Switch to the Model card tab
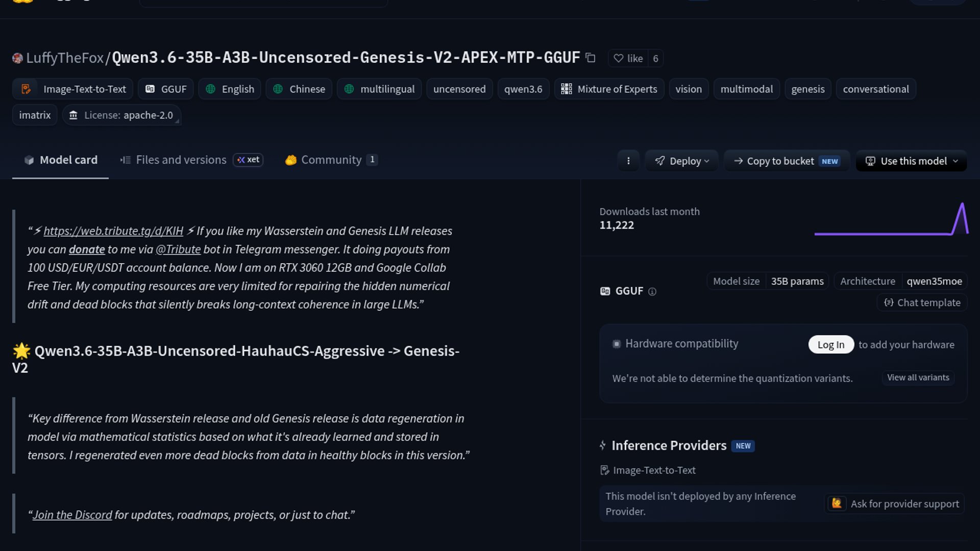The width and height of the screenshot is (980, 551). 60,160
